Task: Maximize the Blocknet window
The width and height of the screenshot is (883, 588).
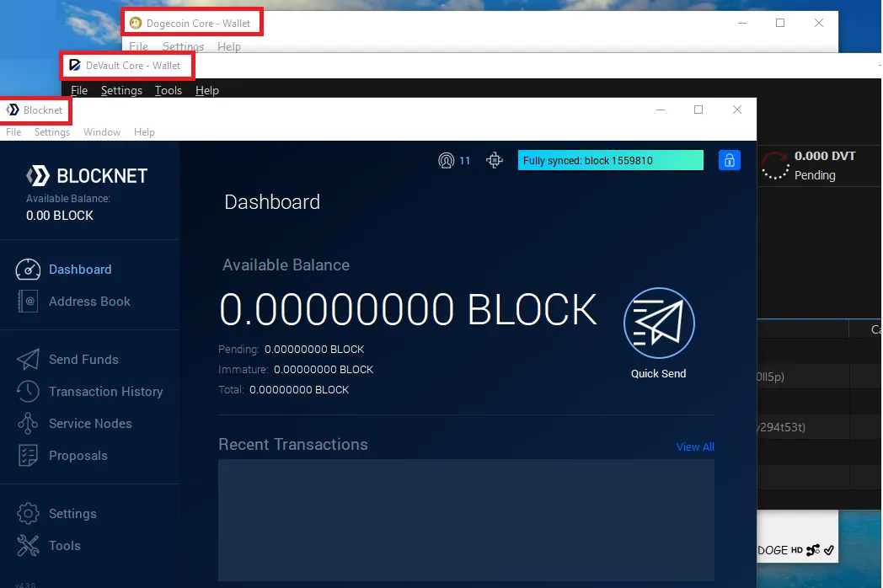Action: point(698,110)
